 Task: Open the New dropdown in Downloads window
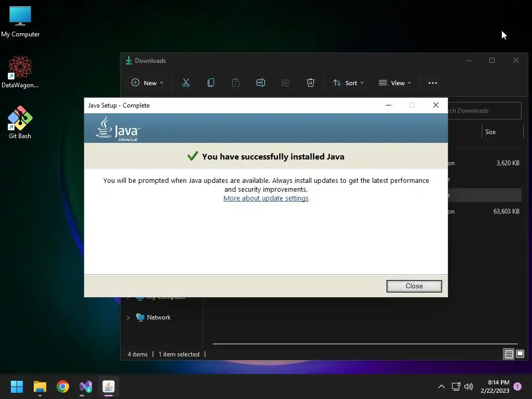(147, 83)
